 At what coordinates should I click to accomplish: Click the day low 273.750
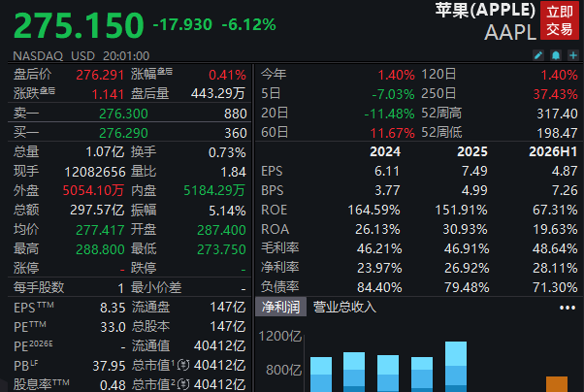tap(221, 249)
